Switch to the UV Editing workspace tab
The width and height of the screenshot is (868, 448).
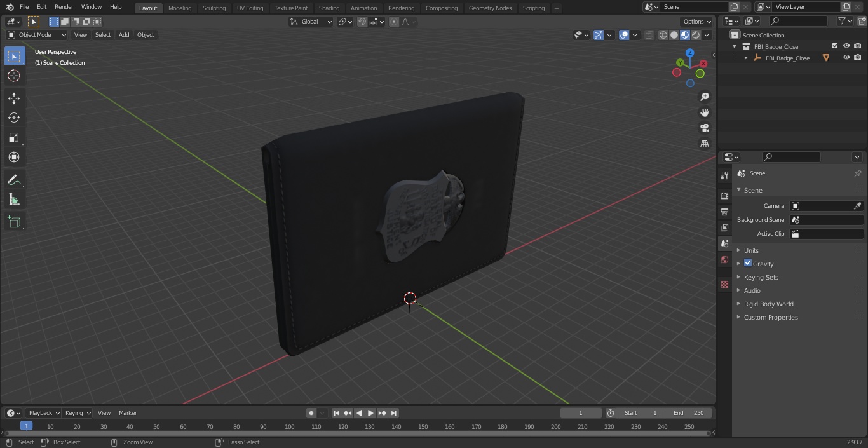(250, 8)
